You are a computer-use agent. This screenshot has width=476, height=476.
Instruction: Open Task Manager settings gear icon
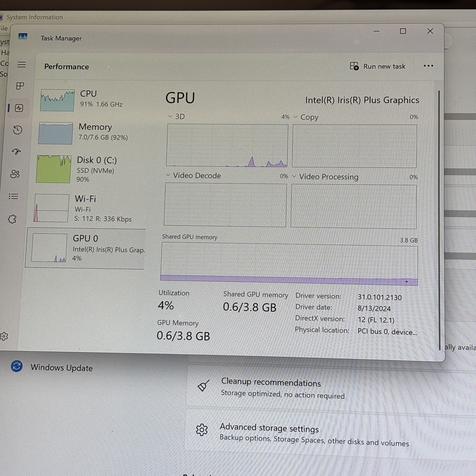pyautogui.click(x=4, y=336)
